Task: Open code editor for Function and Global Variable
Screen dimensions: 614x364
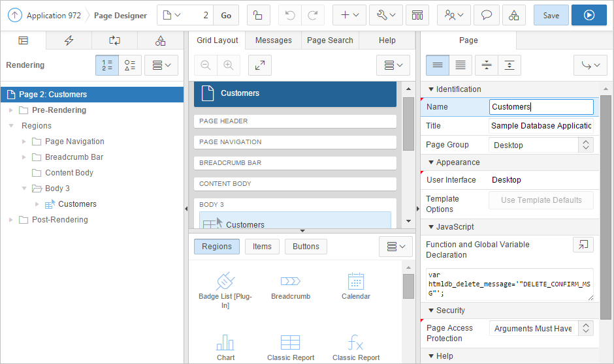Action: [583, 245]
